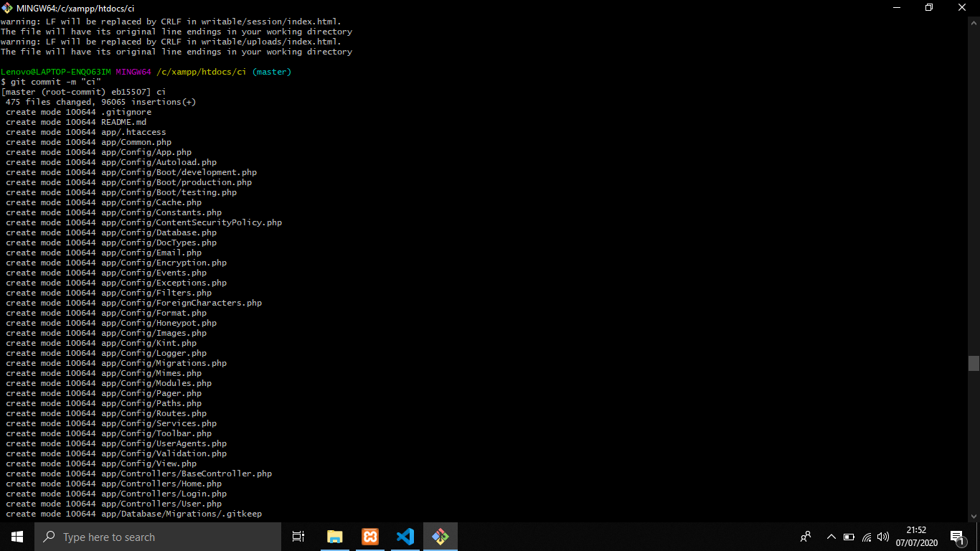Click the "app/Common.php" line
This screenshot has width=980, height=551.
point(88,142)
